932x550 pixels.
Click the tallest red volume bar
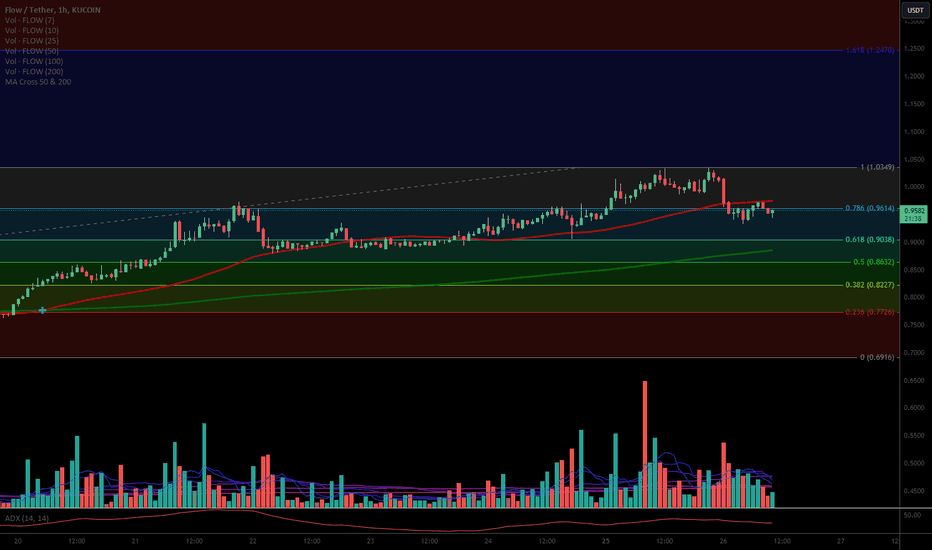pyautogui.click(x=645, y=444)
